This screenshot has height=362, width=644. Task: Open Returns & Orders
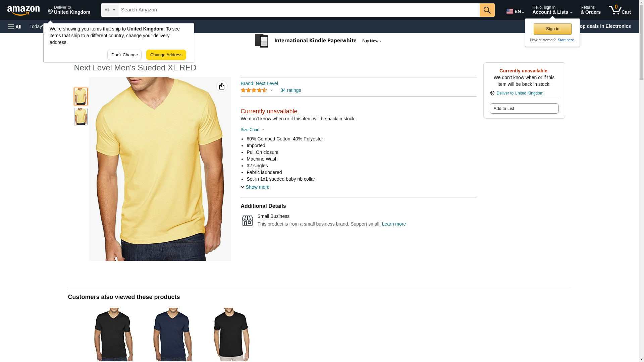point(590,10)
